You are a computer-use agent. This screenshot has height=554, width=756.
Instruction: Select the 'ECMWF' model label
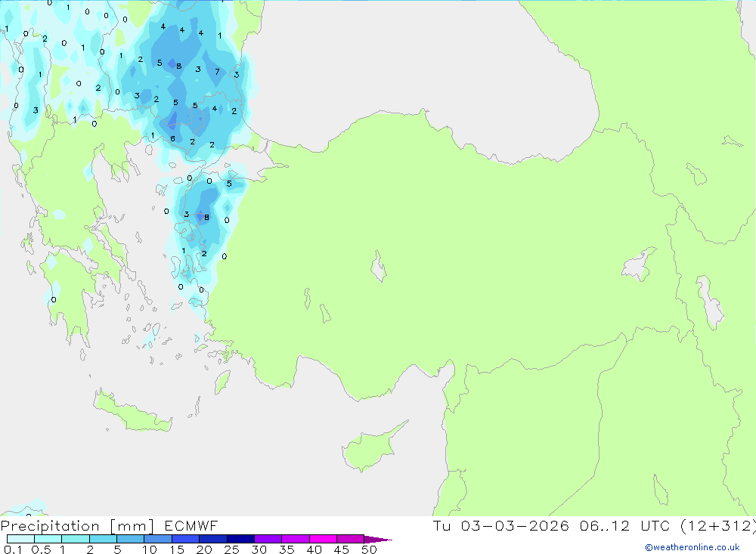(191, 525)
